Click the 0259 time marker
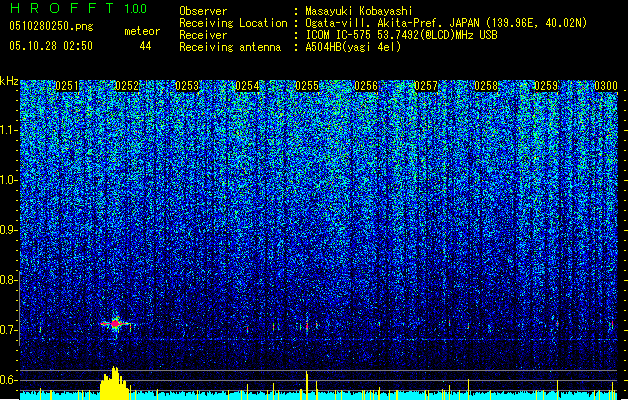Image resolution: width=629 pixels, height=400 pixels. coord(546,86)
